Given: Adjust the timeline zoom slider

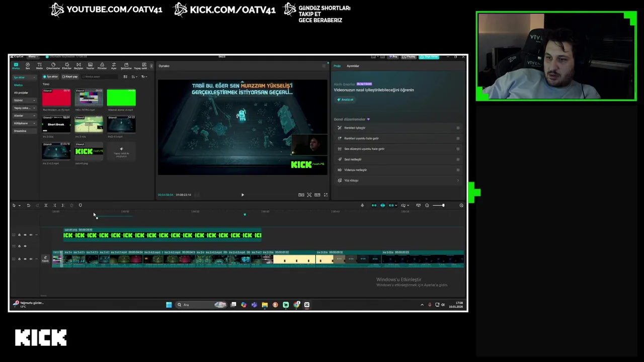Looking at the screenshot, I should (438, 205).
